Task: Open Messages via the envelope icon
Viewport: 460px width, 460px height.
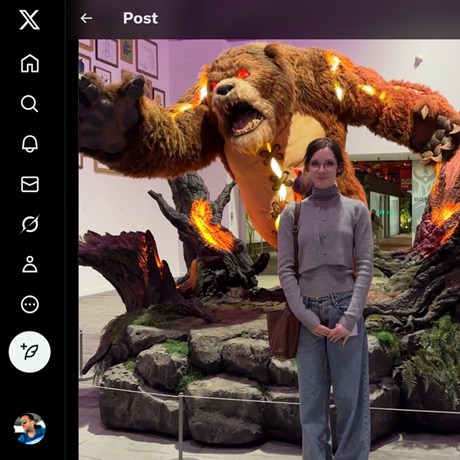Action: (30, 184)
